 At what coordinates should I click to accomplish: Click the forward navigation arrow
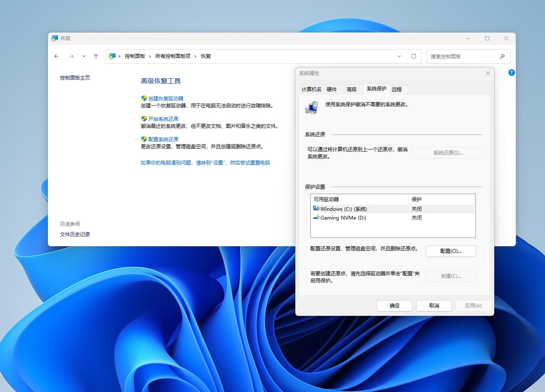[x=71, y=56]
